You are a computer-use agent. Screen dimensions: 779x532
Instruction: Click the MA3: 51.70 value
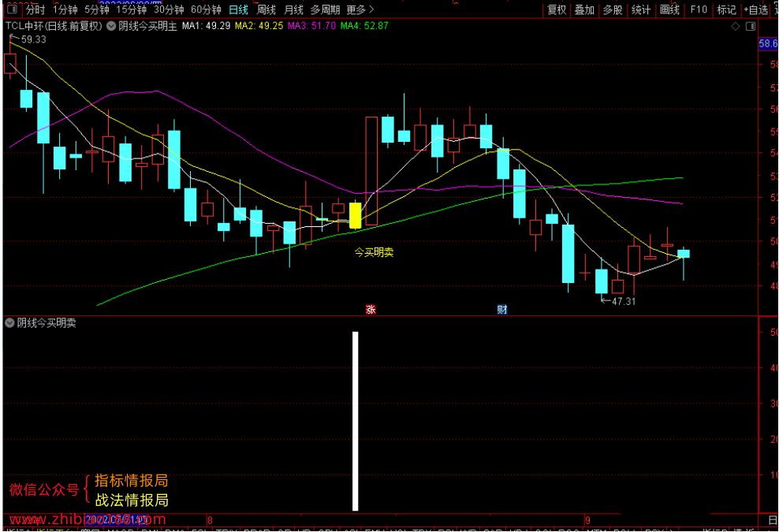pos(312,26)
